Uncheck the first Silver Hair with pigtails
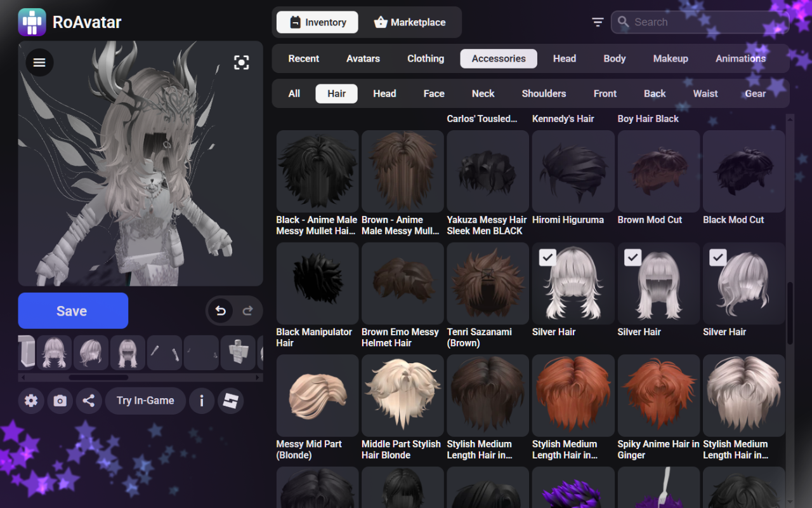812x508 pixels. [547, 257]
